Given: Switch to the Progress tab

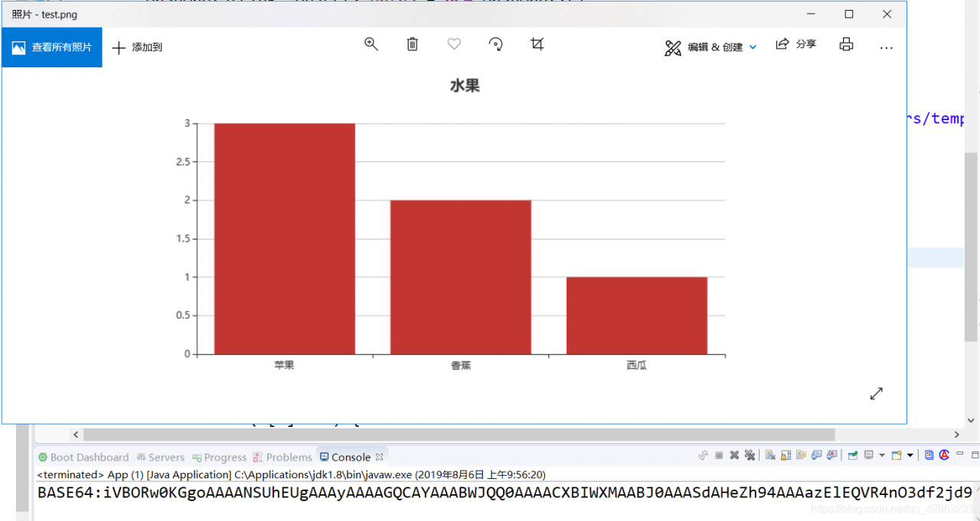Looking at the screenshot, I should pos(219,457).
